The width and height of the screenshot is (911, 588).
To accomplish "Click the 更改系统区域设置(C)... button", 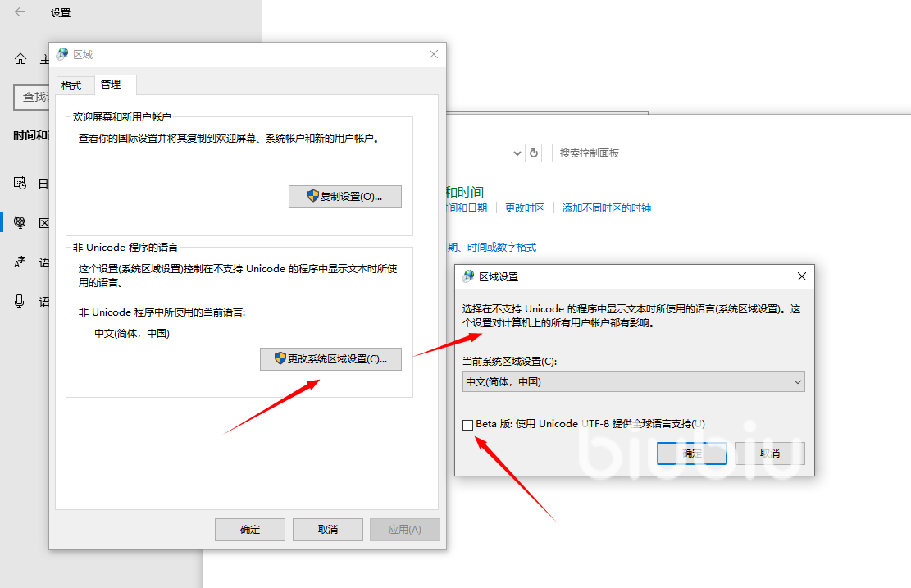I will click(330, 358).
